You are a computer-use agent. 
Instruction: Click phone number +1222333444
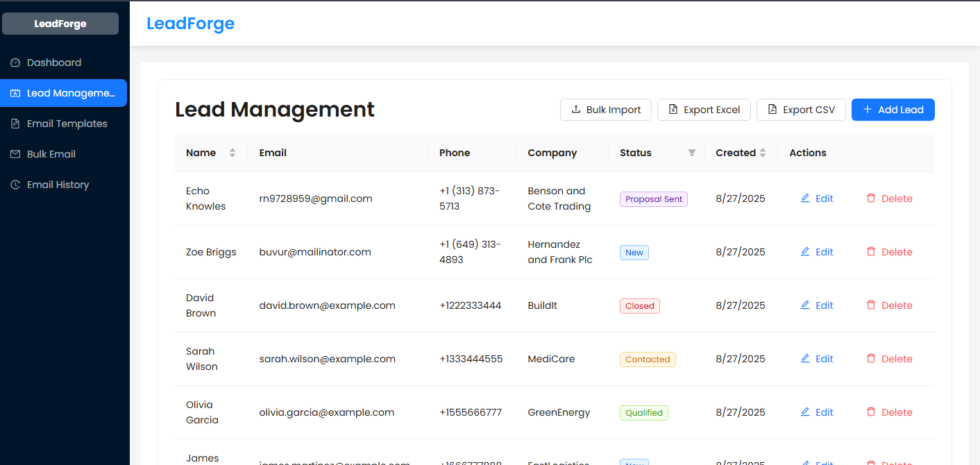click(471, 305)
